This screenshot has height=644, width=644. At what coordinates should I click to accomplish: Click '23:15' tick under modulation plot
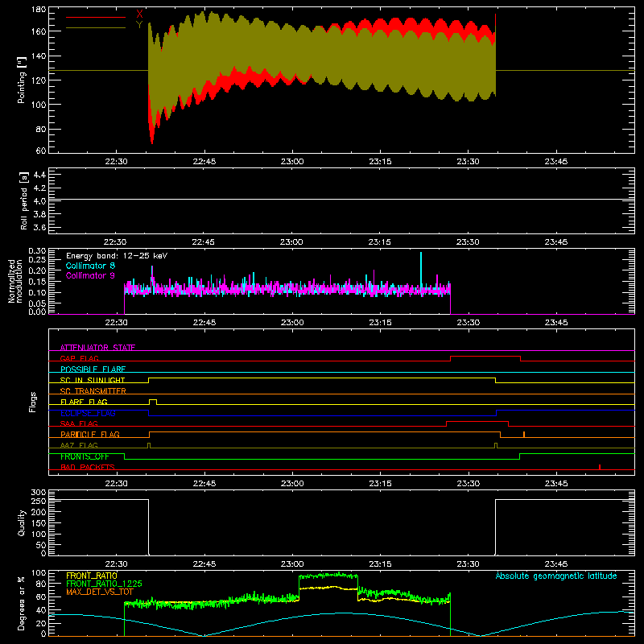point(380,323)
